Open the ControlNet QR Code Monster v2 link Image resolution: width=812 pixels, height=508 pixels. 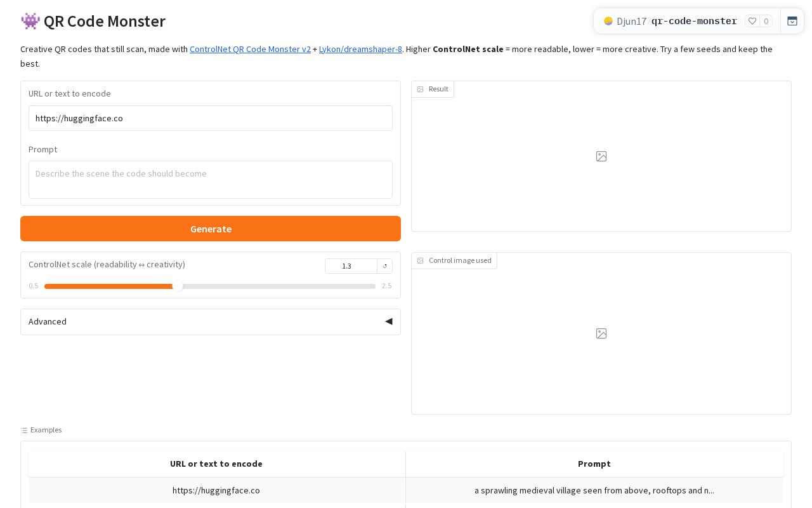point(250,49)
